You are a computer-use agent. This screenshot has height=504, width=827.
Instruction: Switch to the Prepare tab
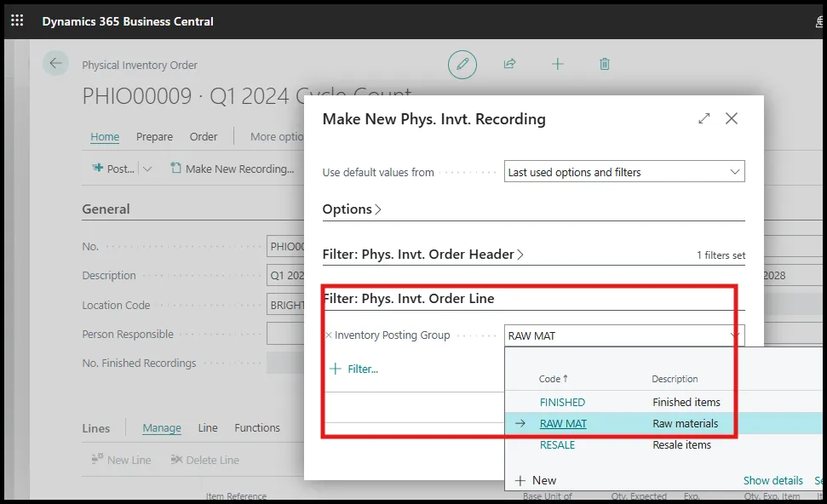pyautogui.click(x=154, y=136)
